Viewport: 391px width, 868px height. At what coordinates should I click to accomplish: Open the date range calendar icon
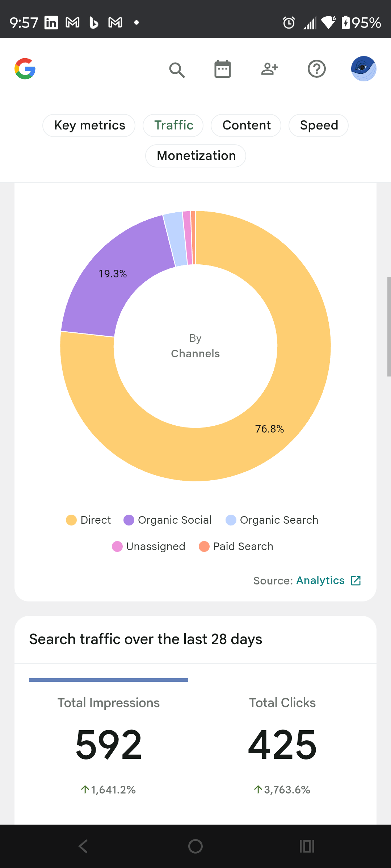pos(222,69)
